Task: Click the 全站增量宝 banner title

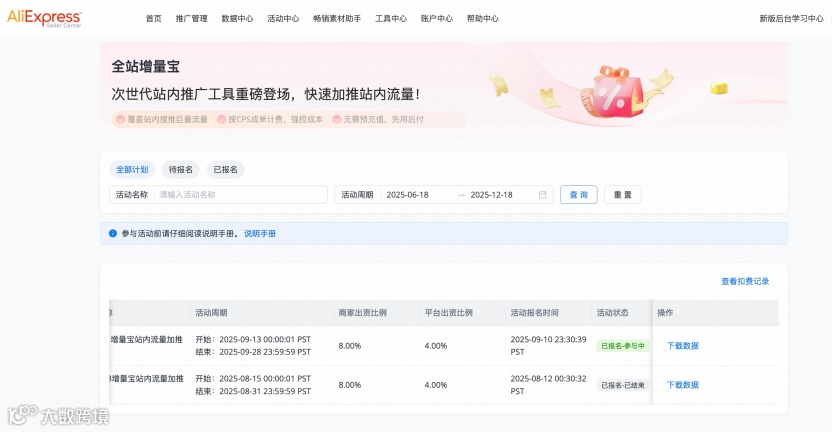Action: pos(145,67)
